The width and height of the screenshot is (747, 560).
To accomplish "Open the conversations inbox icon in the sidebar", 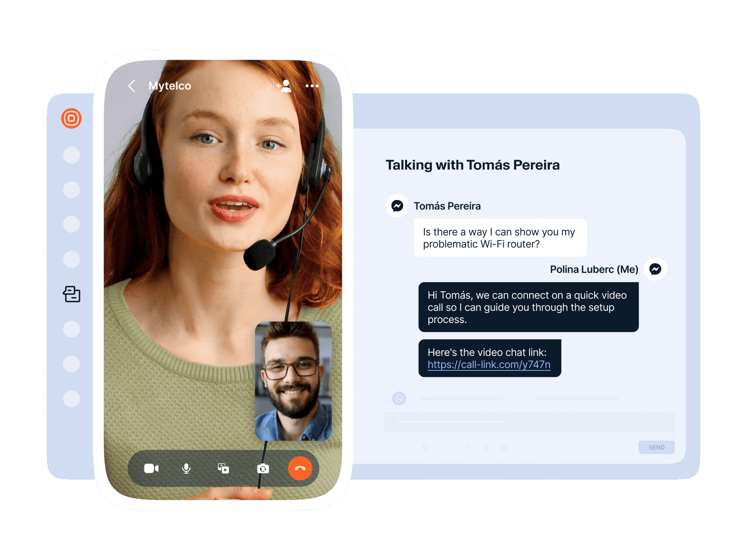I will [x=71, y=294].
